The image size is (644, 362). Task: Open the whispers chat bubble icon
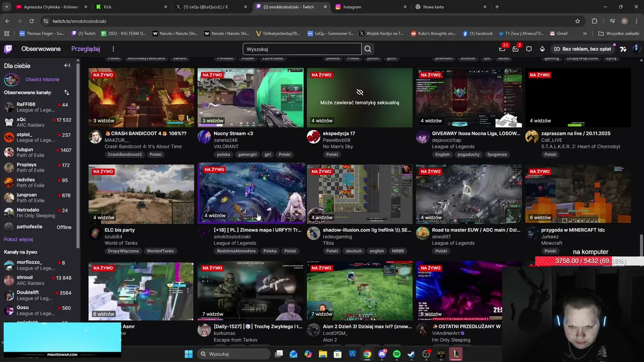point(529,49)
